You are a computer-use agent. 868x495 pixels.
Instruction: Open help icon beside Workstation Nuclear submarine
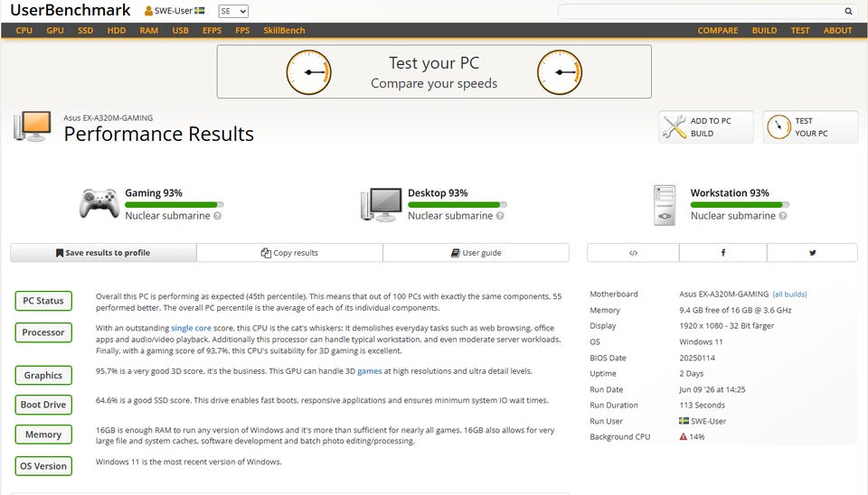(783, 216)
